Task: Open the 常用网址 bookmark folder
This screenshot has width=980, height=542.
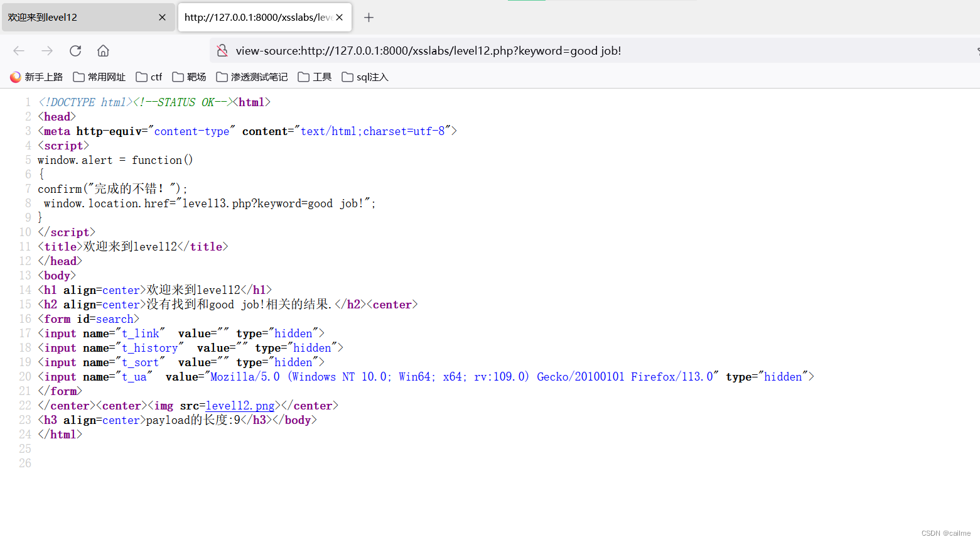Action: [x=99, y=77]
